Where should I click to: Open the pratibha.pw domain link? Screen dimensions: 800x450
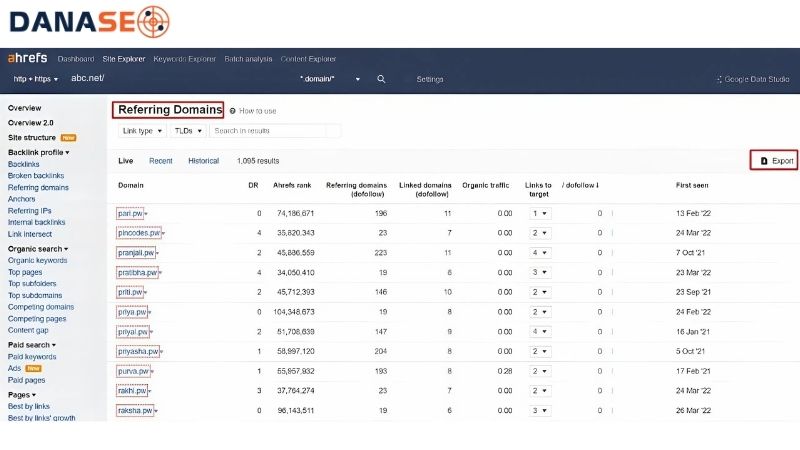tap(137, 272)
